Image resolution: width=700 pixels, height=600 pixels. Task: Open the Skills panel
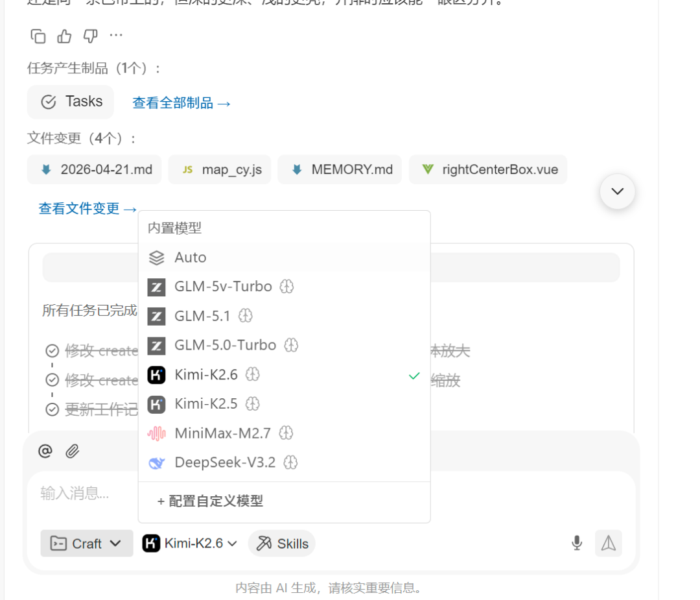pos(281,543)
